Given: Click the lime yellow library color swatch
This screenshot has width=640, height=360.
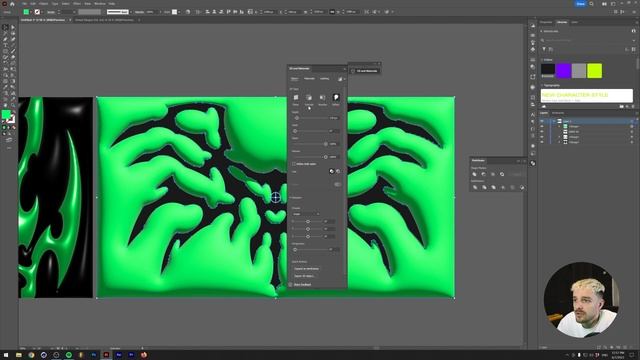Looking at the screenshot, I should point(594,71).
